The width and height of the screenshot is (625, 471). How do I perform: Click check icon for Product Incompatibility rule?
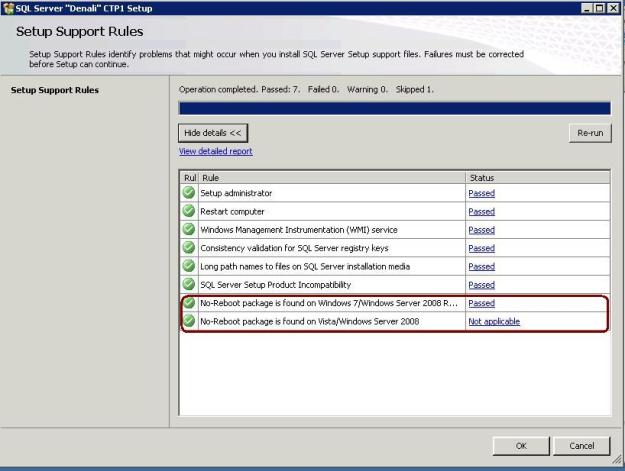point(189,284)
